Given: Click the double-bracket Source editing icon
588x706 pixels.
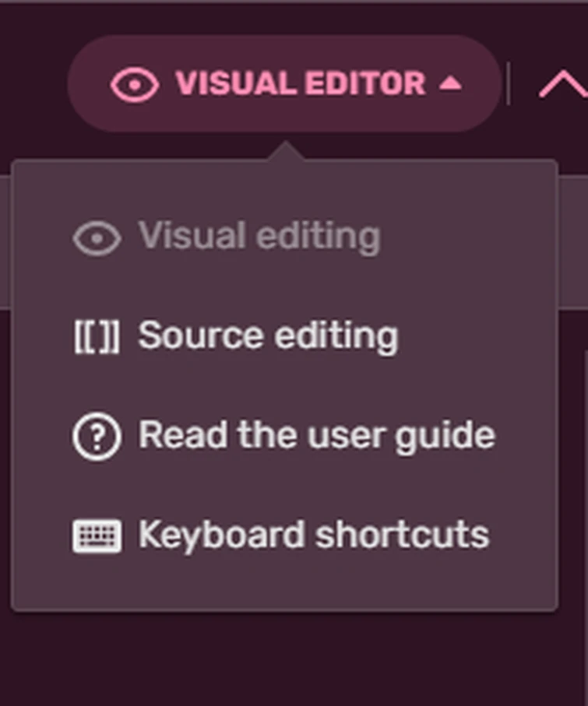Looking at the screenshot, I should click(x=97, y=337).
